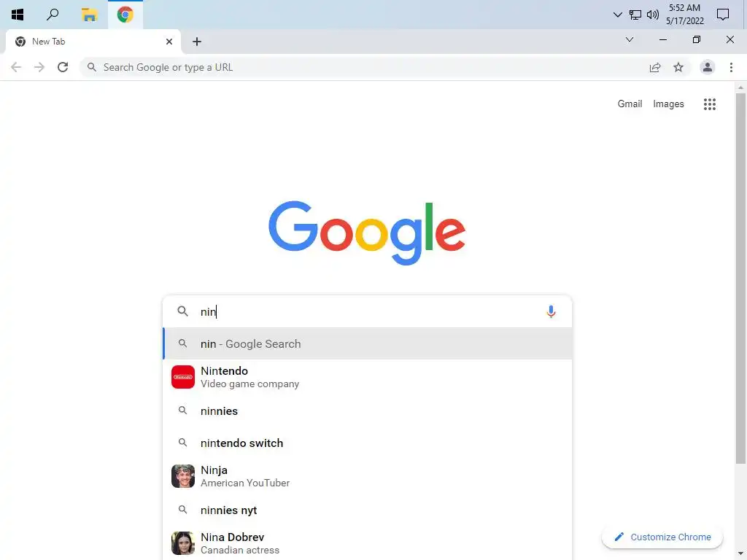Open network status tray icon
The image size is (747, 560).
click(x=635, y=15)
